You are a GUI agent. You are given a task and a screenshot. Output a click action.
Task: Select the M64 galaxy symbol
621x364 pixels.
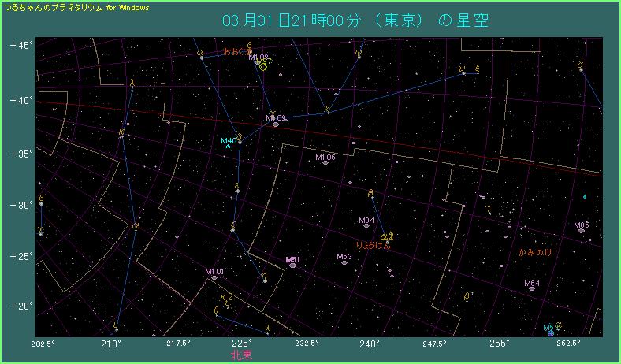532,288
